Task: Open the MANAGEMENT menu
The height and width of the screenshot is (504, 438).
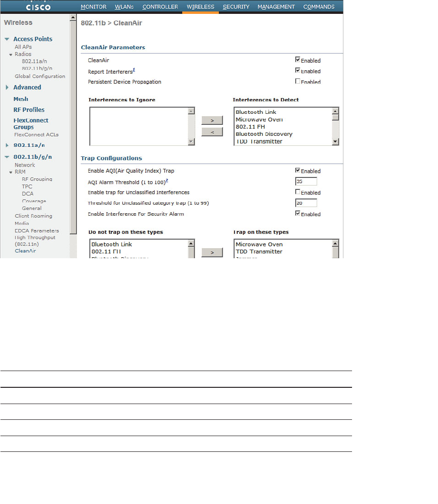Action: click(x=276, y=7)
